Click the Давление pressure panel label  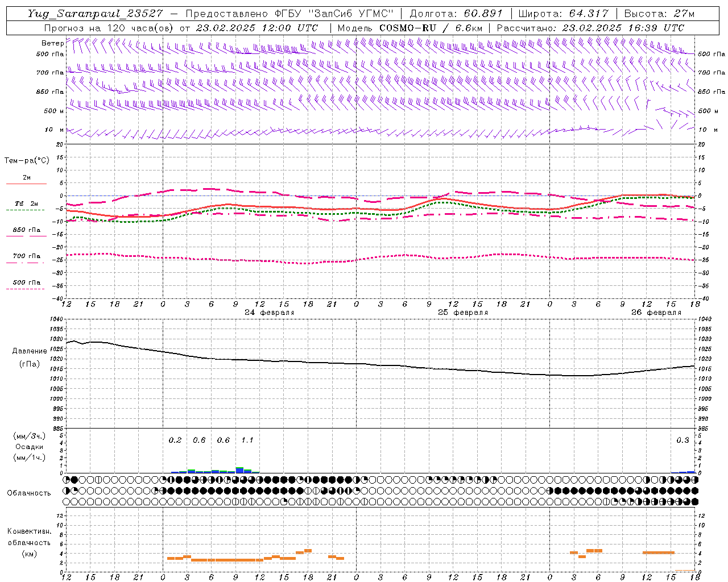(30, 351)
